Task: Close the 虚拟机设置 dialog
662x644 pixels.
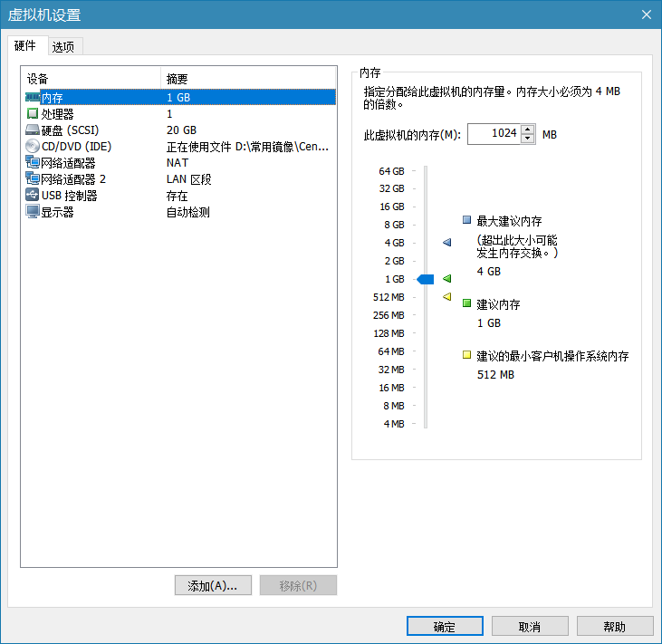Action: point(647,14)
